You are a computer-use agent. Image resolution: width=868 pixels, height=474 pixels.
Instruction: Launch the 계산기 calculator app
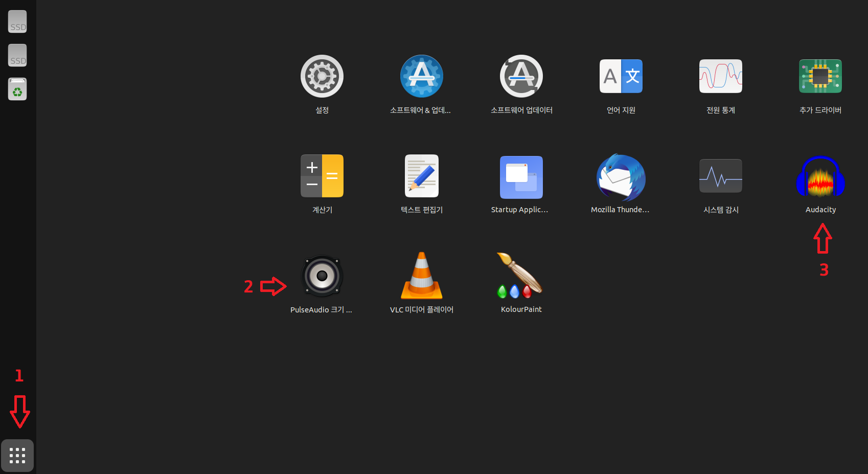pyautogui.click(x=322, y=176)
